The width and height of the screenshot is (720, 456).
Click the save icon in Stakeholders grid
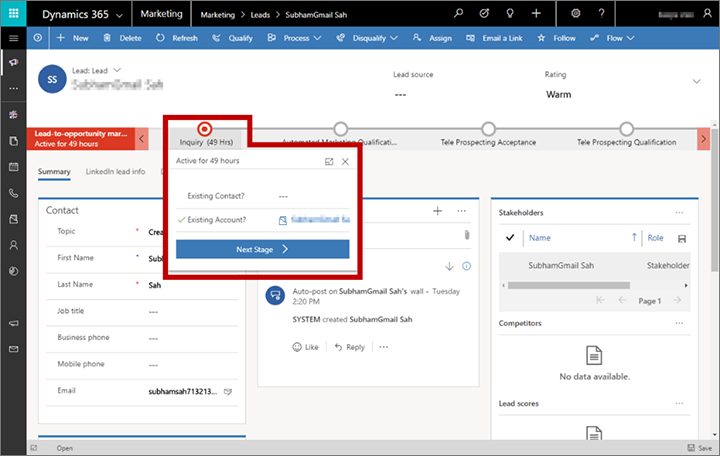pyautogui.click(x=681, y=238)
